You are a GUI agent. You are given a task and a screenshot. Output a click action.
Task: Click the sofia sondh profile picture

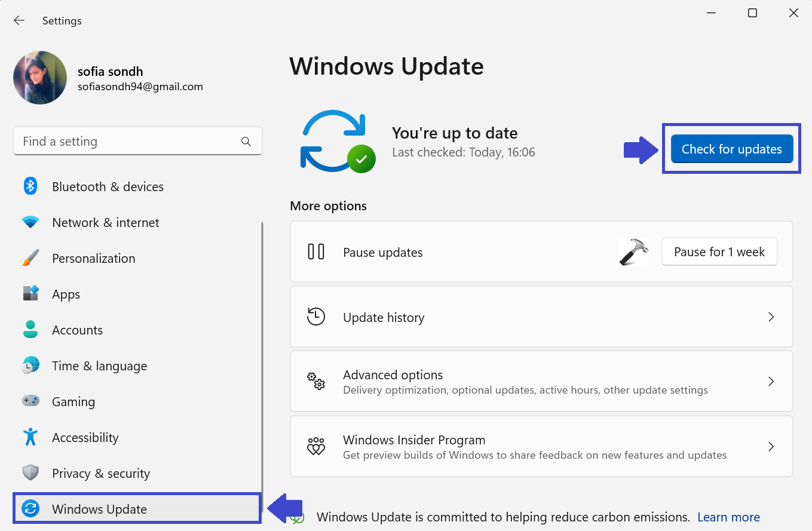coord(40,78)
